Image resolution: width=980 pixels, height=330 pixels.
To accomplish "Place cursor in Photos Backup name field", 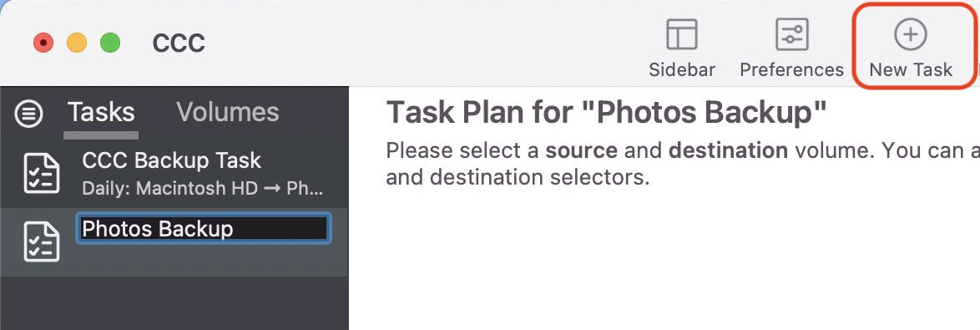I will point(203,229).
